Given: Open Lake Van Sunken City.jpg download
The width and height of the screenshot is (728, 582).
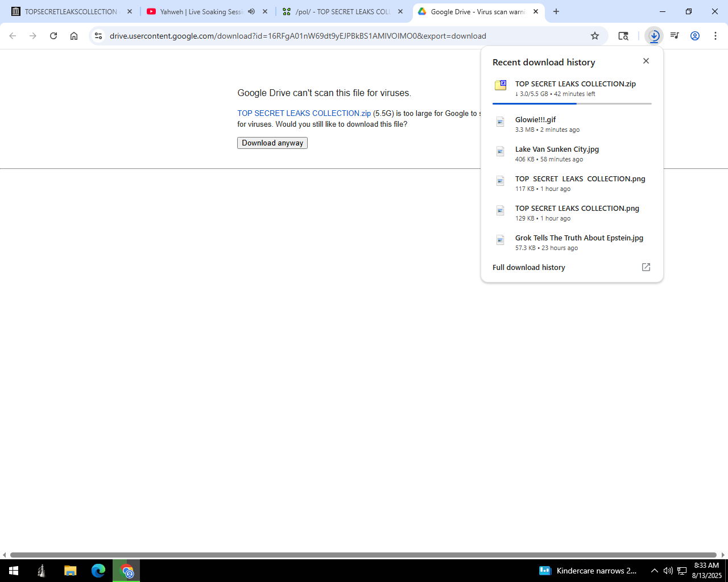Looking at the screenshot, I should tap(572, 153).
